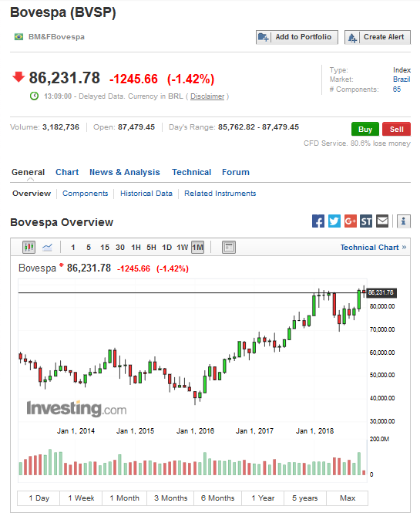This screenshot has width=420, height=523.
Task: Share the page on Facebook
Action: coord(318,221)
